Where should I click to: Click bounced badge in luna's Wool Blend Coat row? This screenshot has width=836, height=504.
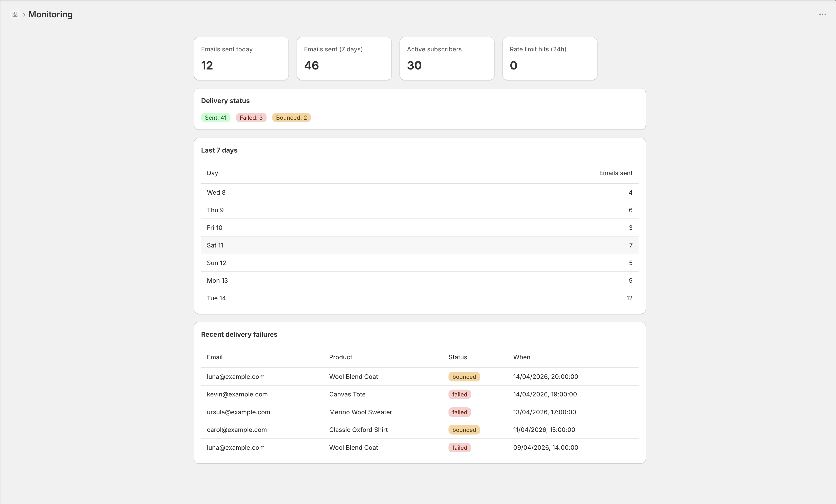464,377
